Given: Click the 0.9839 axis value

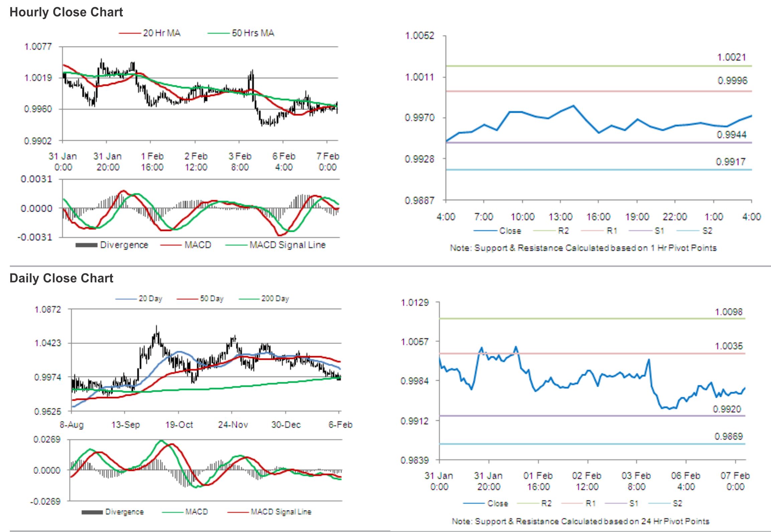Looking at the screenshot, I should pos(415,460).
